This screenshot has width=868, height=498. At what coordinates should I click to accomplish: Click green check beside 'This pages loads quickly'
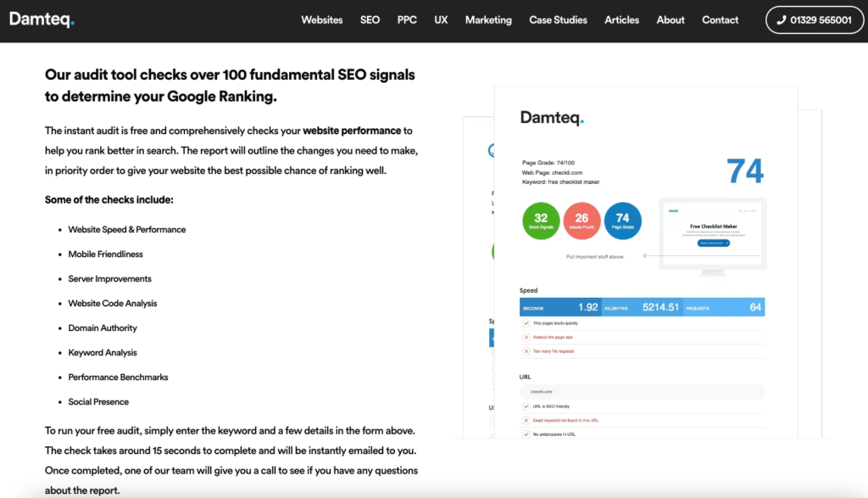526,323
